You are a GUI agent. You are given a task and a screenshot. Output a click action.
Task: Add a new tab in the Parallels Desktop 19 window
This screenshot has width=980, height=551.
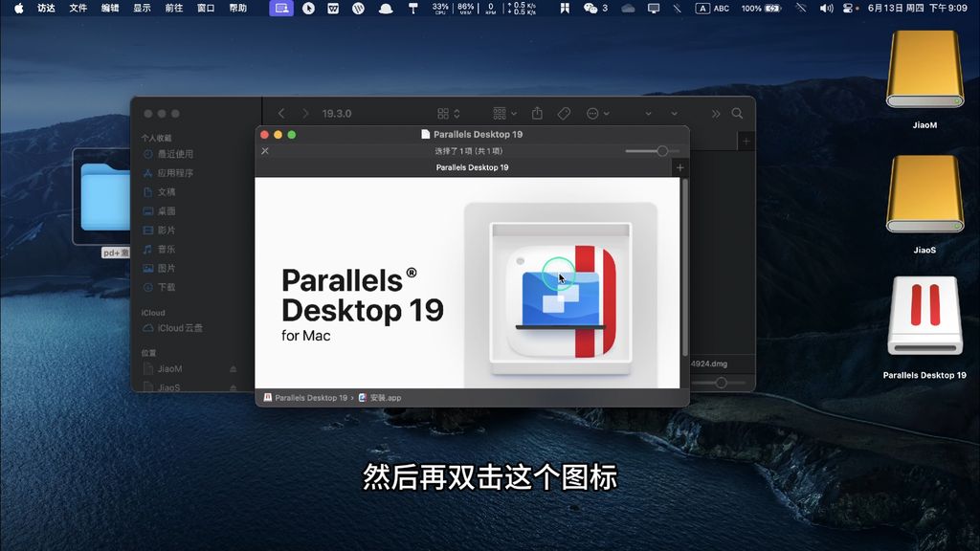coord(680,167)
